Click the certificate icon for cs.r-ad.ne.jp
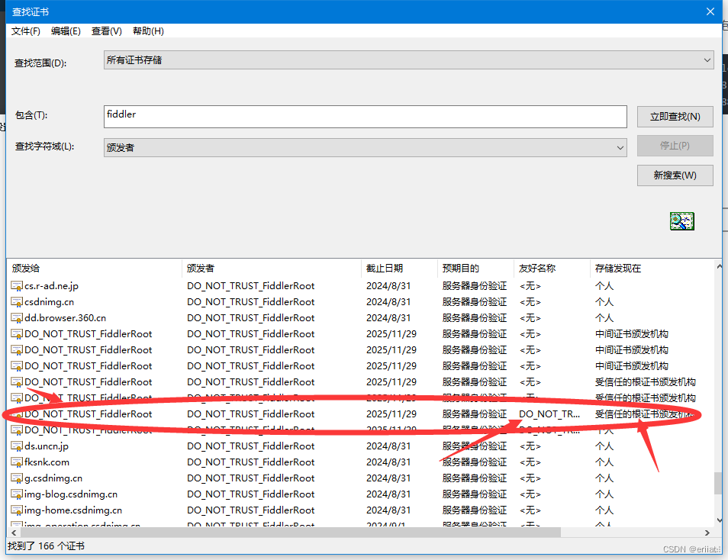 (x=17, y=286)
